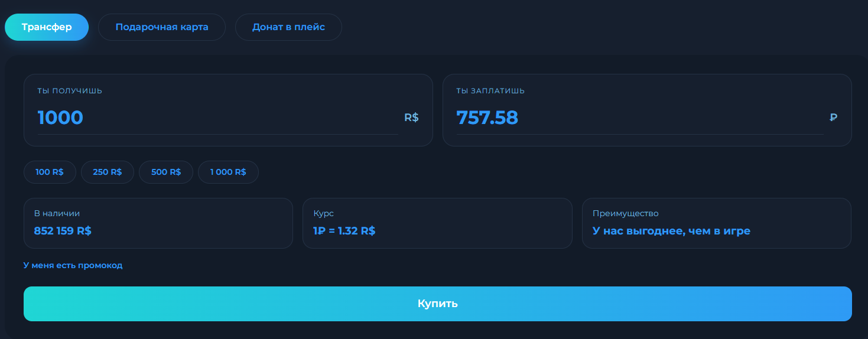Open the Донат в плейс tab
This screenshot has width=868, height=339.
[x=288, y=27]
